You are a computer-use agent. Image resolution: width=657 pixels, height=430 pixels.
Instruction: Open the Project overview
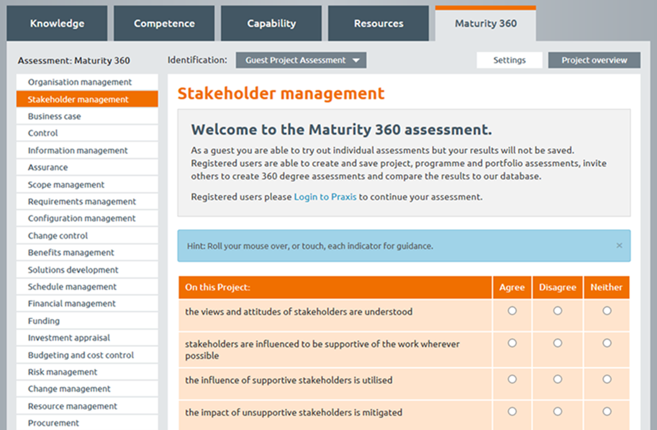pyautogui.click(x=594, y=60)
